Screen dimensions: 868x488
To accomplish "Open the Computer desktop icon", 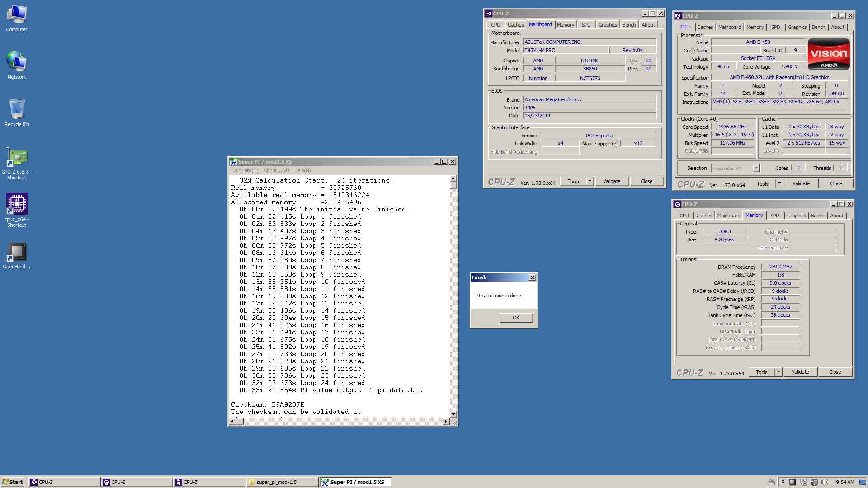I will click(x=17, y=18).
